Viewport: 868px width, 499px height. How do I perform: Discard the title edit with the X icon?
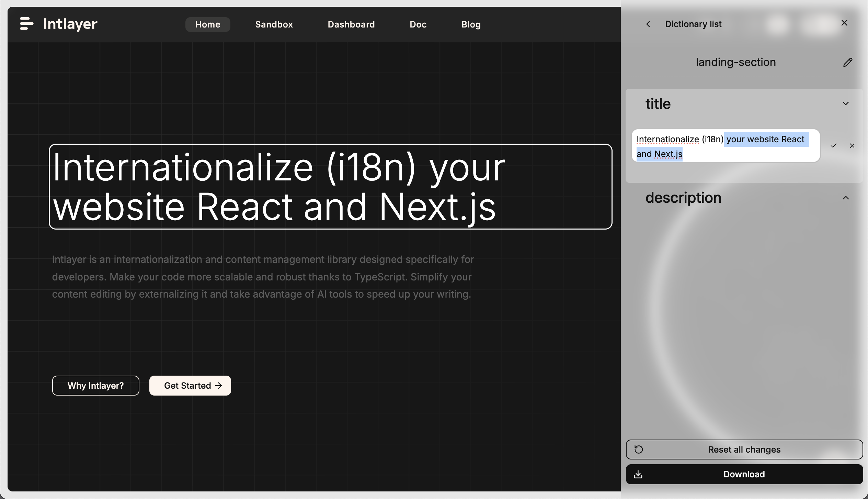(x=853, y=146)
